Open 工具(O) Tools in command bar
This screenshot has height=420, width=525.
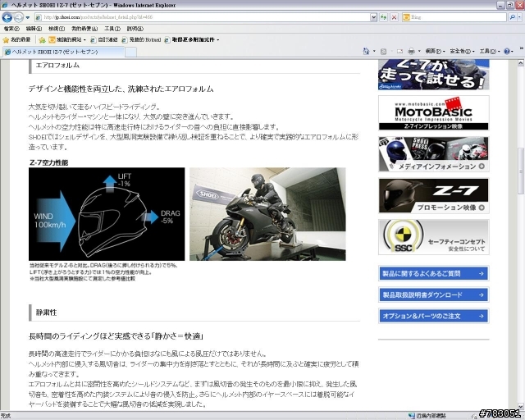[x=490, y=51]
